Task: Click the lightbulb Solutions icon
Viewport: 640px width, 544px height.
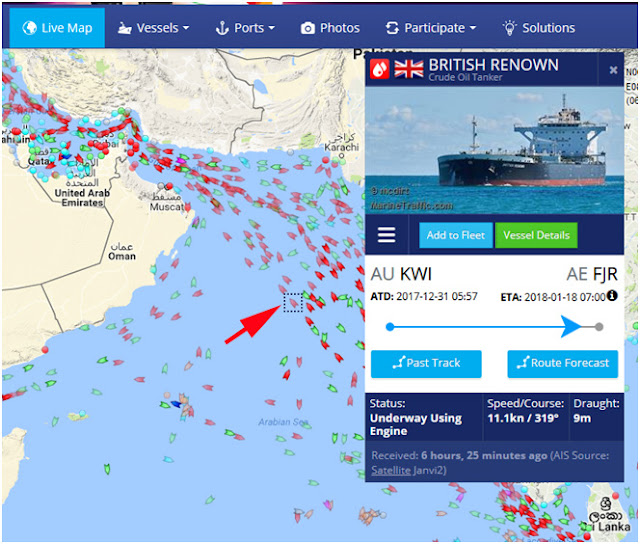Action: [x=509, y=28]
